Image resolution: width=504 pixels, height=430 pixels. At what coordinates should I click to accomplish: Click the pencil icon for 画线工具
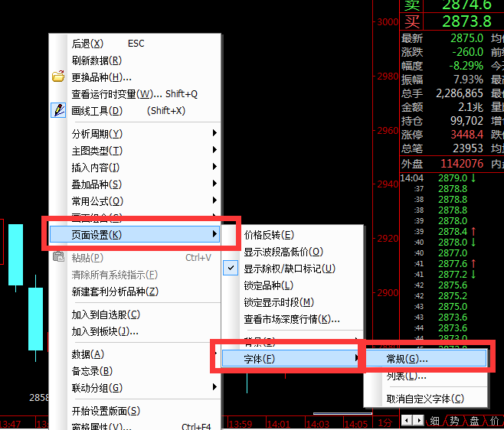coord(58,110)
